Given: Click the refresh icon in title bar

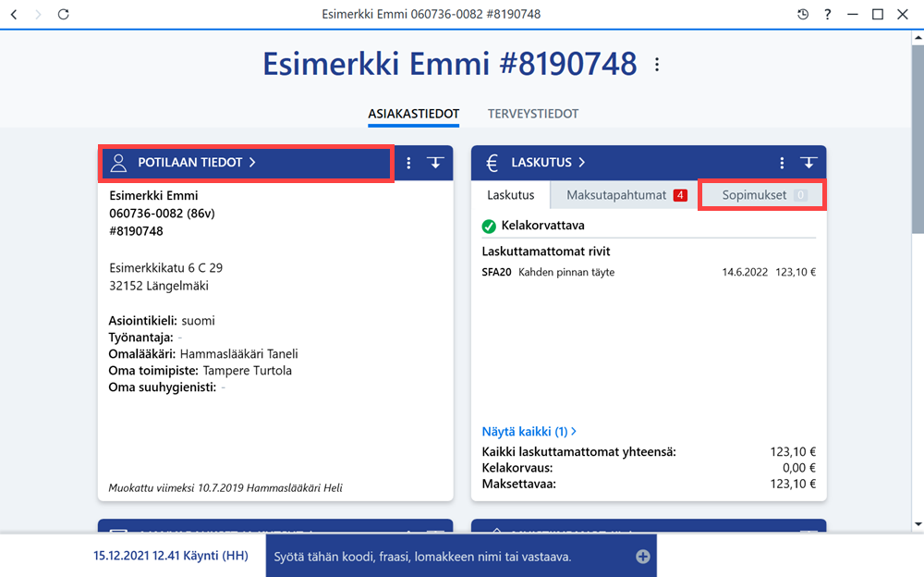Looking at the screenshot, I should (x=64, y=14).
